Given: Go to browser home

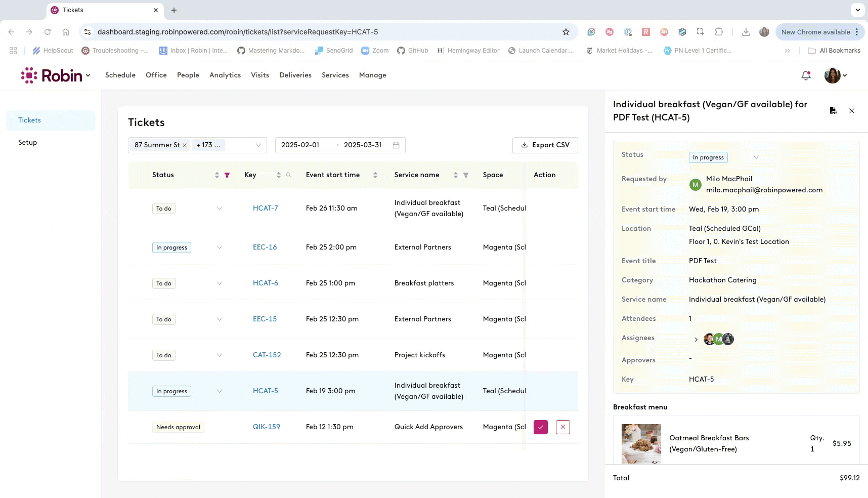Looking at the screenshot, I should click(x=66, y=32).
